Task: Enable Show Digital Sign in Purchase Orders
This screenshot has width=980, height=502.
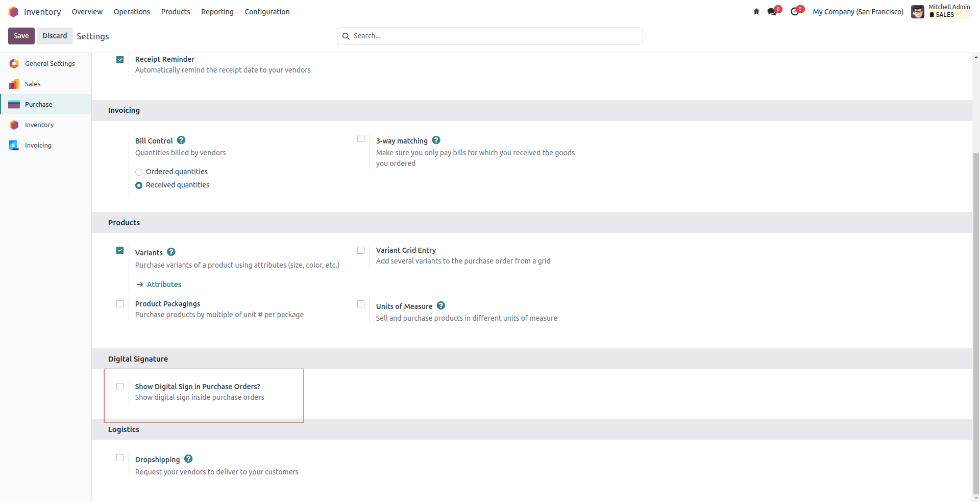Action: tap(120, 387)
